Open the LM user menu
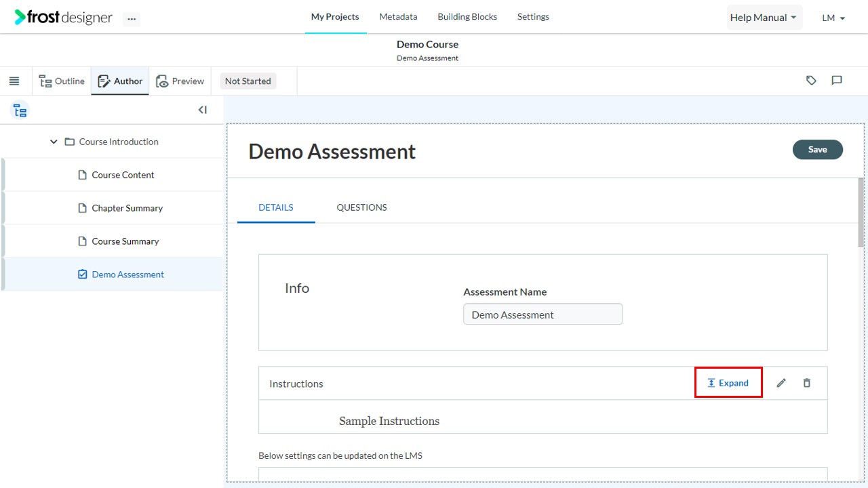Viewport: 868px width, 488px height. [833, 18]
